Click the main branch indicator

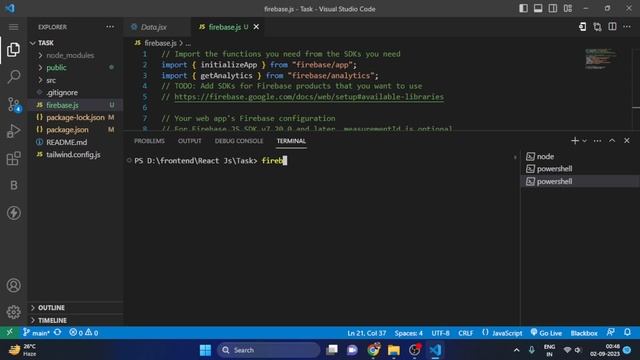[36, 333]
